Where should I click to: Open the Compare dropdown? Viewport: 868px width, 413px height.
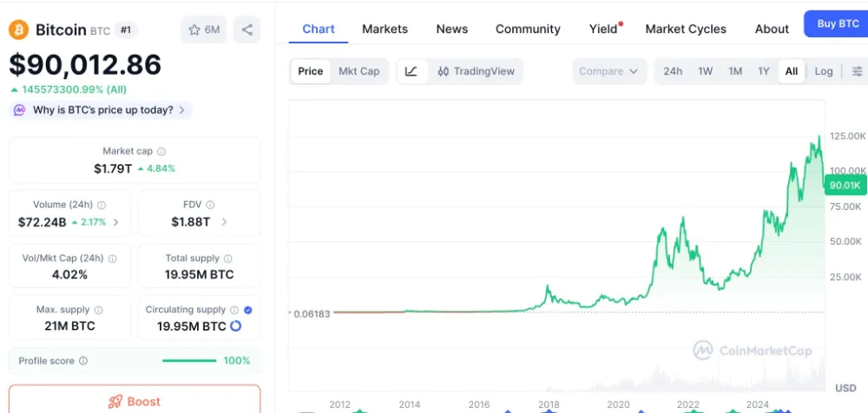610,71
